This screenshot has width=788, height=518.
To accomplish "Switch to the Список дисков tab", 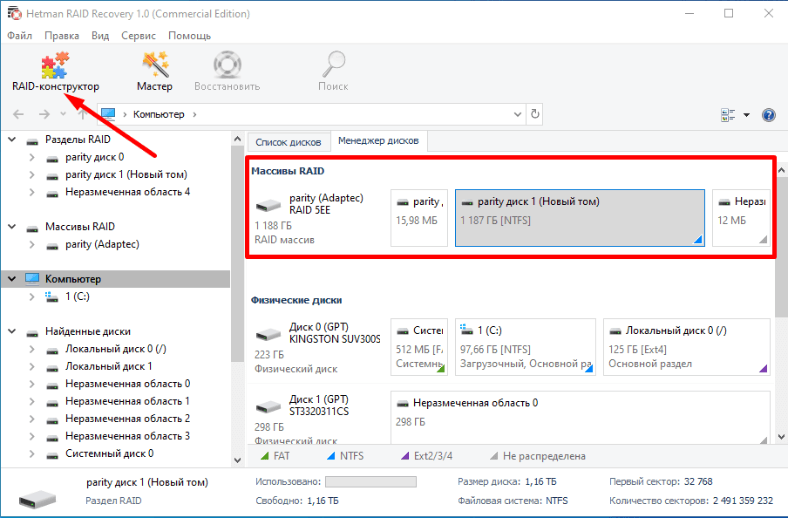I will pyautogui.click(x=288, y=142).
